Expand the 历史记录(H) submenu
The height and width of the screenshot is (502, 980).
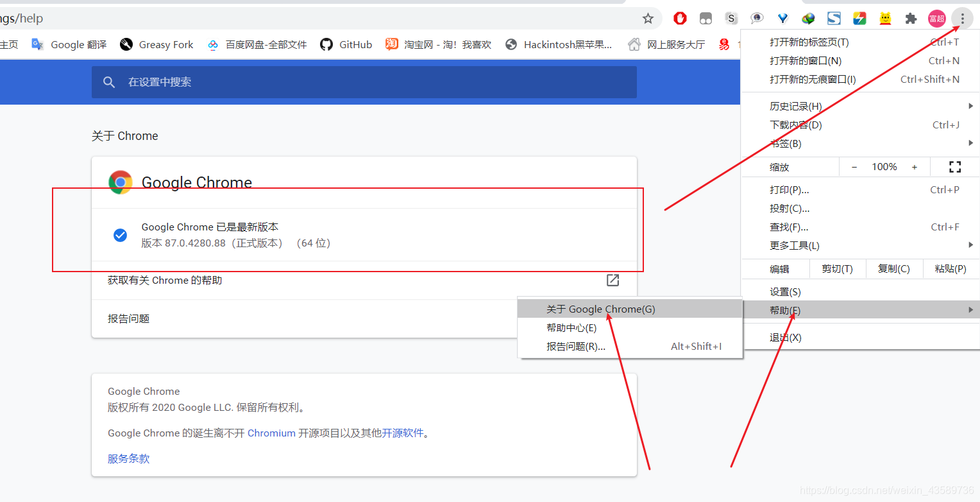click(x=860, y=106)
